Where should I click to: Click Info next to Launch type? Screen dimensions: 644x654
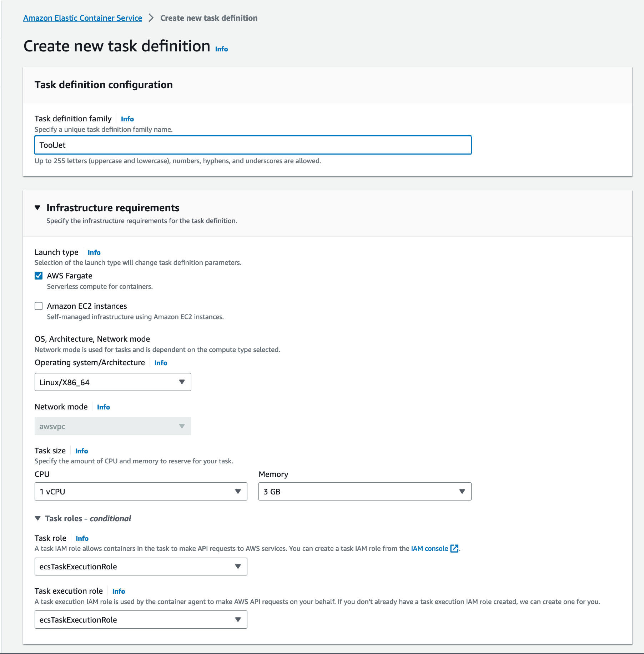(x=94, y=253)
